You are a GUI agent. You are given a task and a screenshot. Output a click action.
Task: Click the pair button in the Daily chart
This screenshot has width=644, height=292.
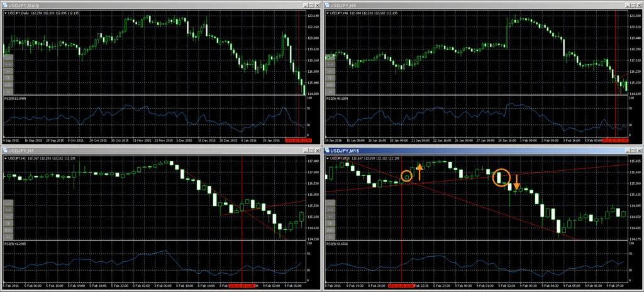coord(8,85)
